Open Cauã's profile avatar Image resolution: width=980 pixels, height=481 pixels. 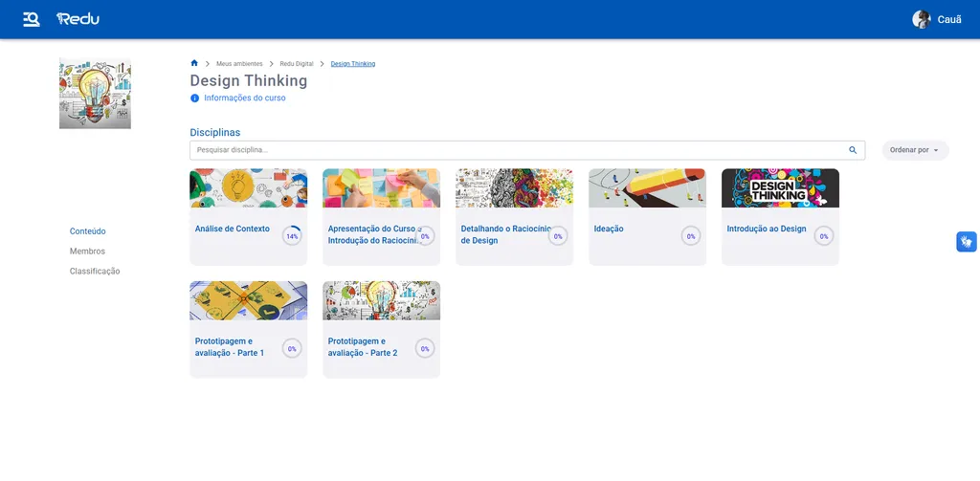click(922, 19)
